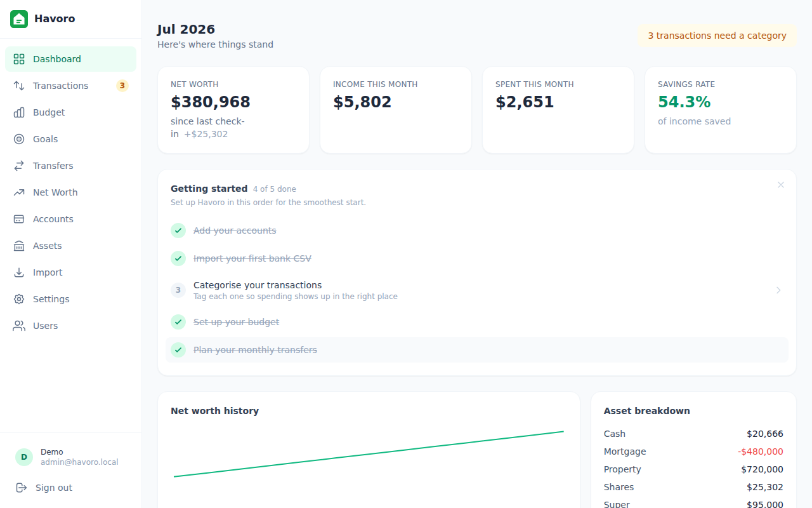This screenshot has height=508, width=812.
Task: Click the Mortgage -$480,000 row
Action: (693, 451)
